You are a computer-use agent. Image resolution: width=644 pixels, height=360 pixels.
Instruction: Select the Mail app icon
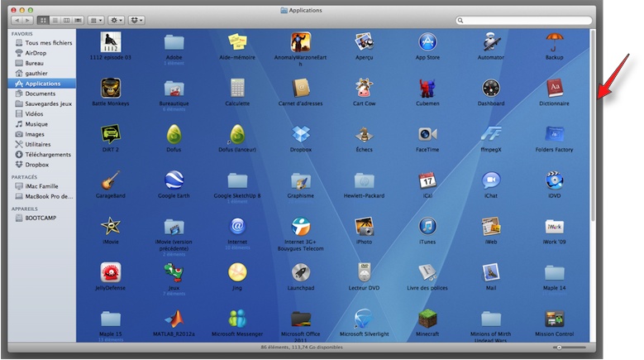(491, 272)
